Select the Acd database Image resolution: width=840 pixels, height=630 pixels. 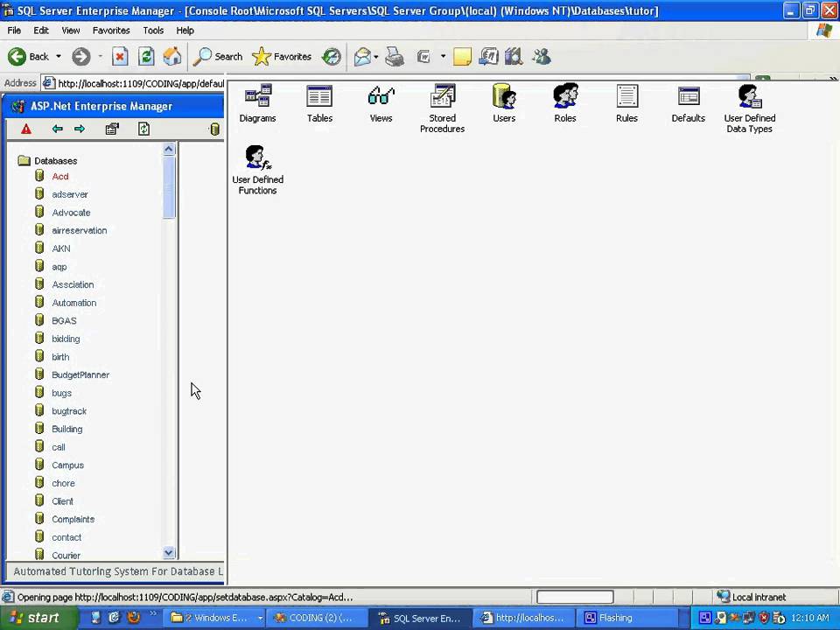60,176
